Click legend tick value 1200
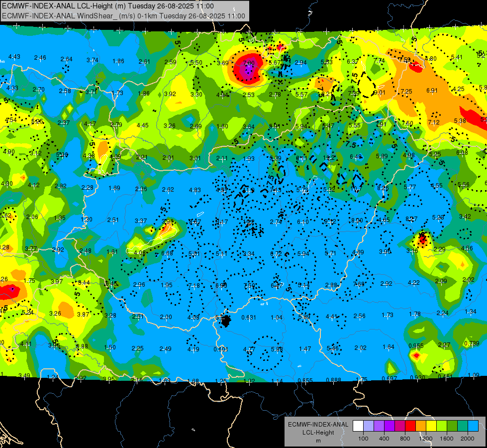487x448 pixels. (425, 439)
